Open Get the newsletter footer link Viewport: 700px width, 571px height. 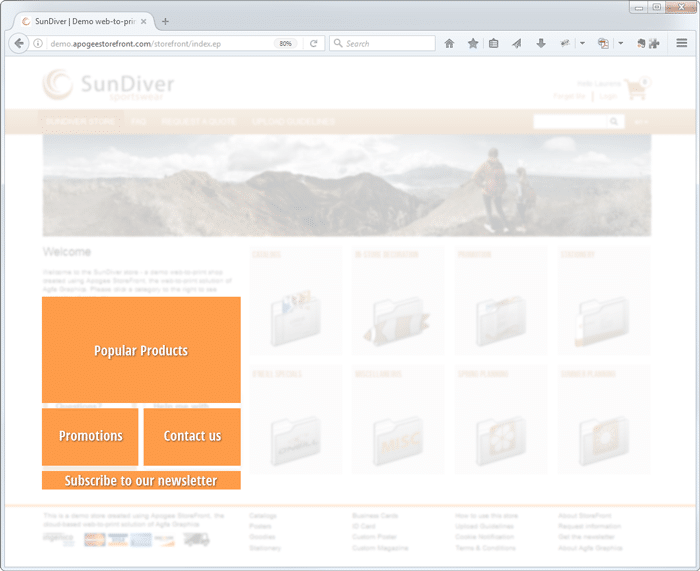pos(586,537)
